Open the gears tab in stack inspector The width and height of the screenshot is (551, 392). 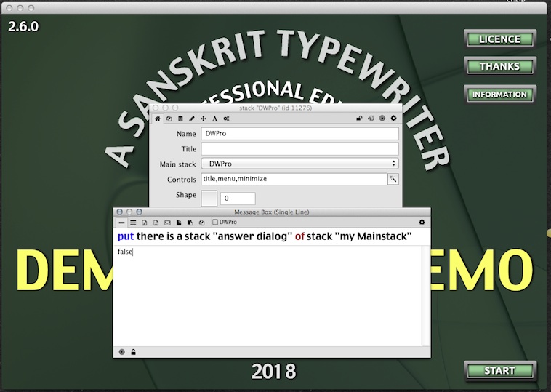pyautogui.click(x=226, y=119)
